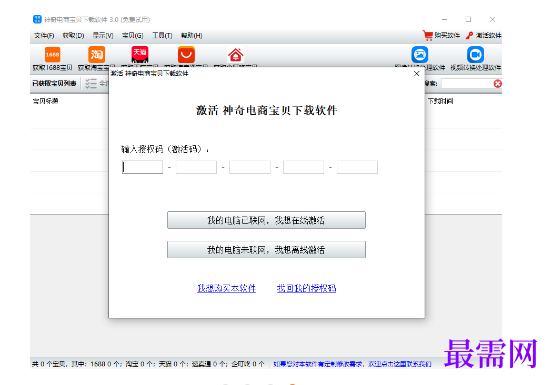
Task: Close the main application window
Action: pos(492,19)
